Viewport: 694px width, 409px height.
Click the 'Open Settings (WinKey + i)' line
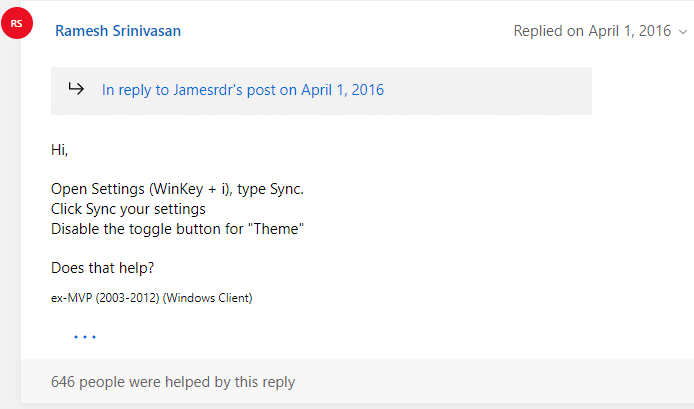coord(177,189)
